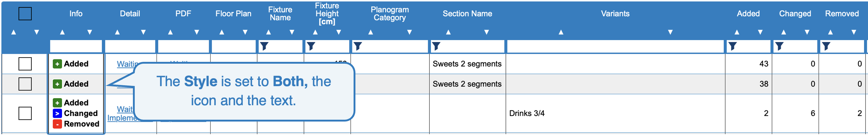The height and width of the screenshot is (136, 868).
Task: Click the Added column filter funnel
Action: [x=732, y=46]
